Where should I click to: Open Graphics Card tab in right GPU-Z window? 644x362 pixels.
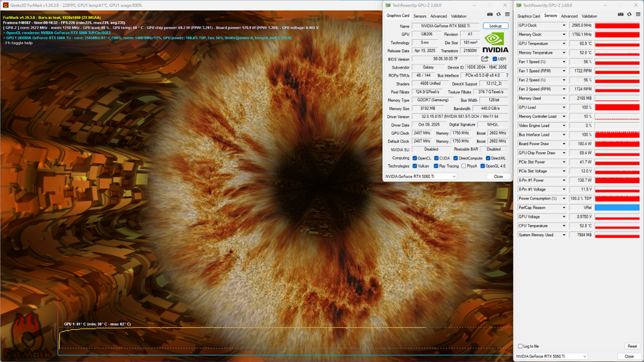click(528, 17)
